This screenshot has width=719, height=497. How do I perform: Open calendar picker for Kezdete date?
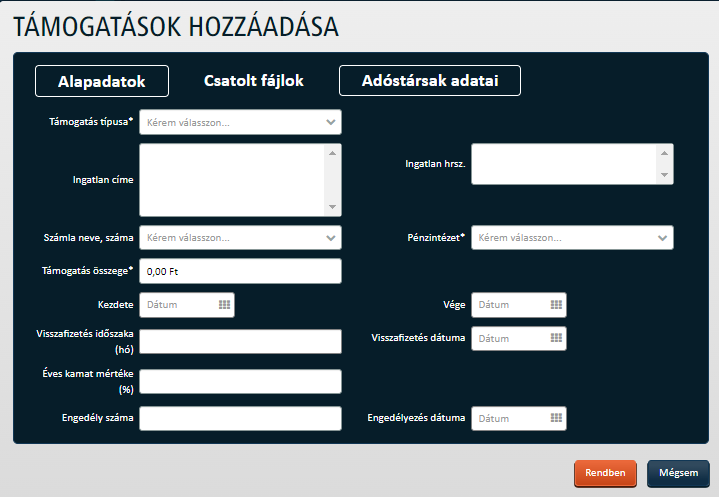[224, 305]
